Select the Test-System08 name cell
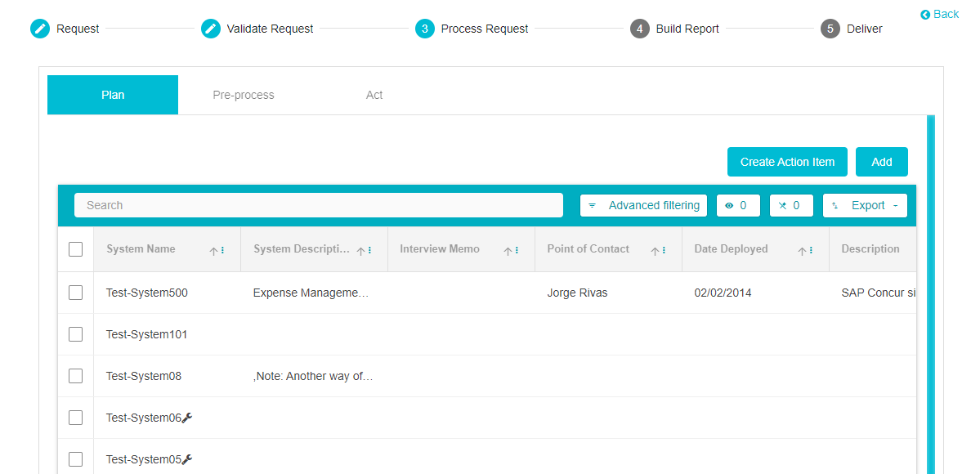 click(x=144, y=376)
